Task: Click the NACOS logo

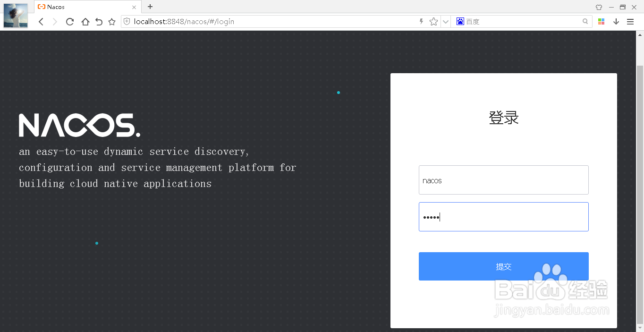Action: tap(79, 126)
